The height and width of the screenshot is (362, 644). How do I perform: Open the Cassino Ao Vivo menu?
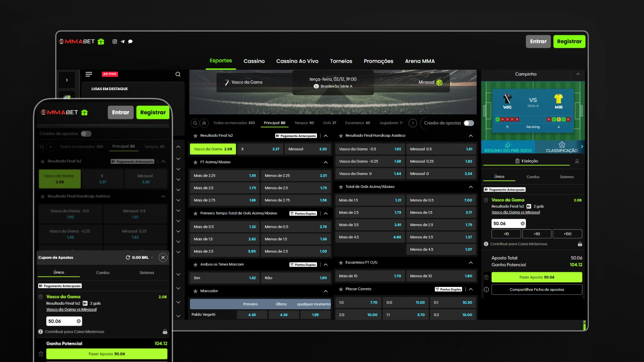[297, 61]
